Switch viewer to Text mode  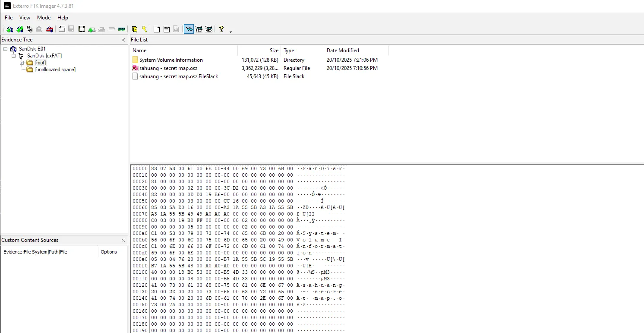tap(199, 29)
